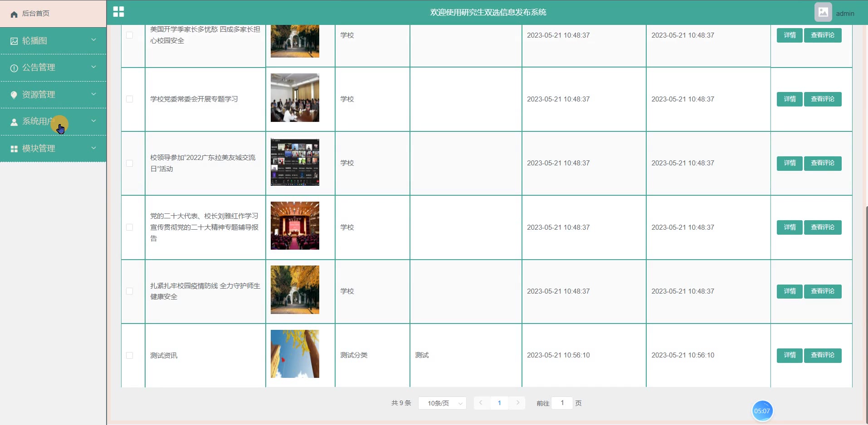Expand the 系统用户 menu chevron

[x=93, y=121]
